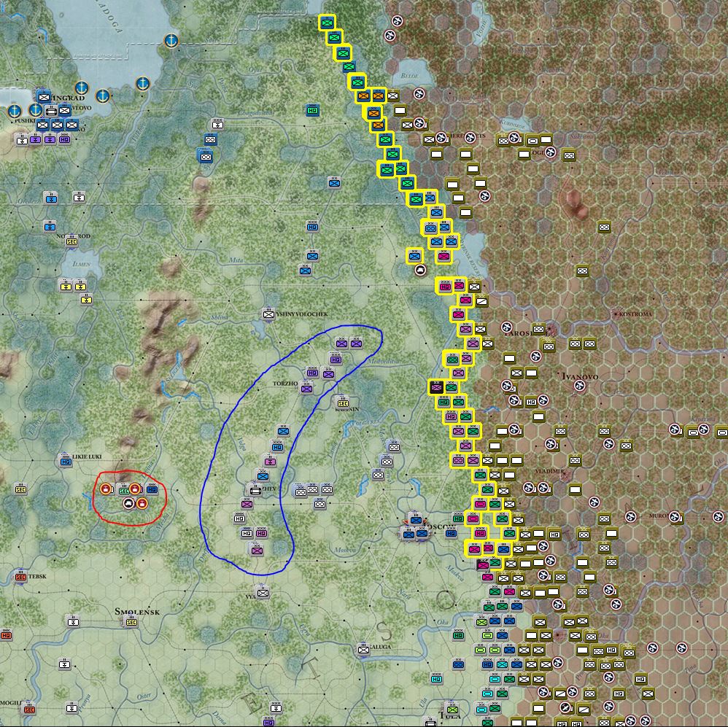Click the Ivanovo city label

(580, 376)
